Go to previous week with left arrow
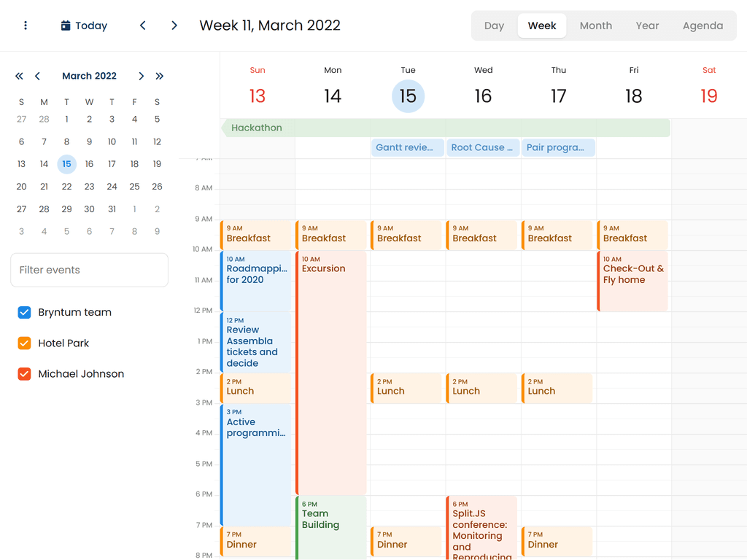 pyautogui.click(x=143, y=26)
